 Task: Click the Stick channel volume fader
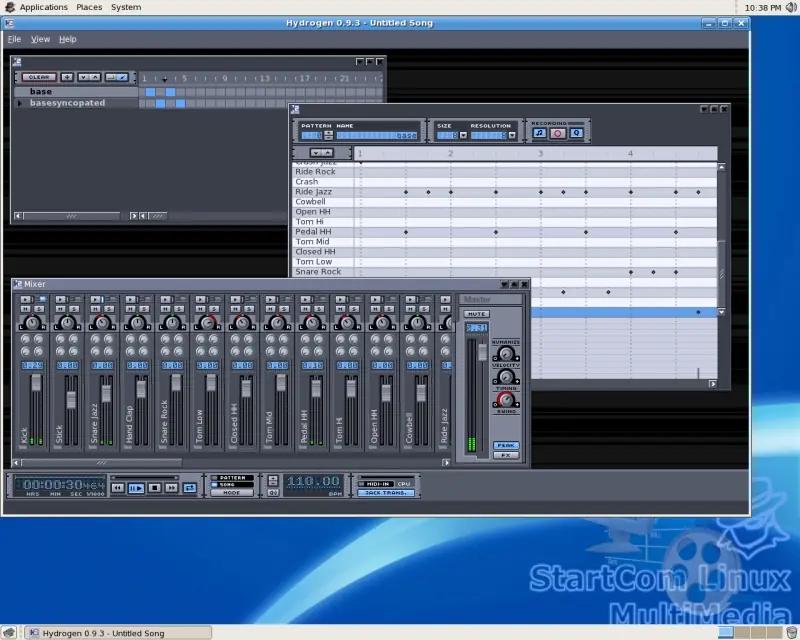click(x=71, y=400)
